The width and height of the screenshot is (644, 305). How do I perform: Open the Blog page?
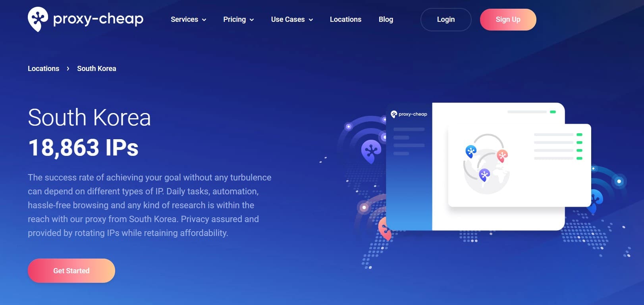[386, 19]
